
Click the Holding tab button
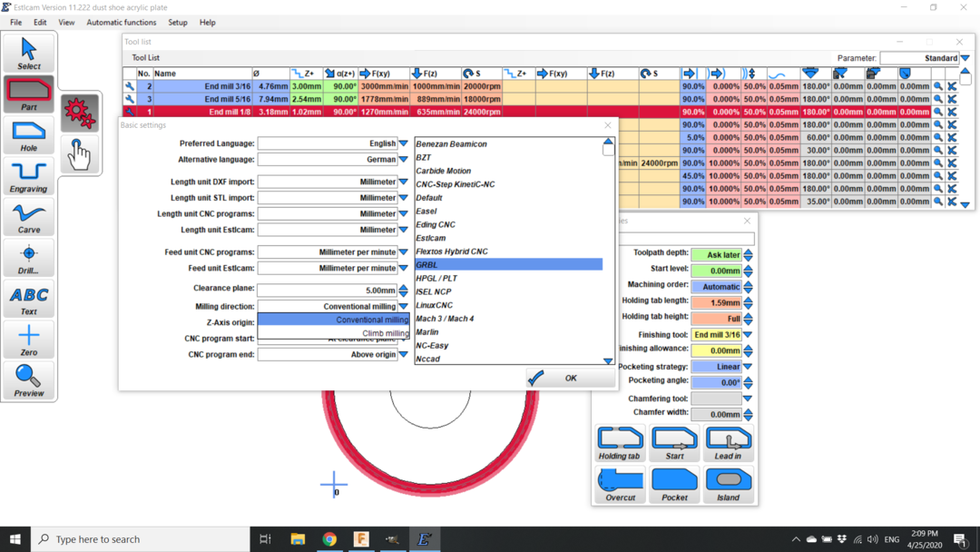[x=620, y=443]
